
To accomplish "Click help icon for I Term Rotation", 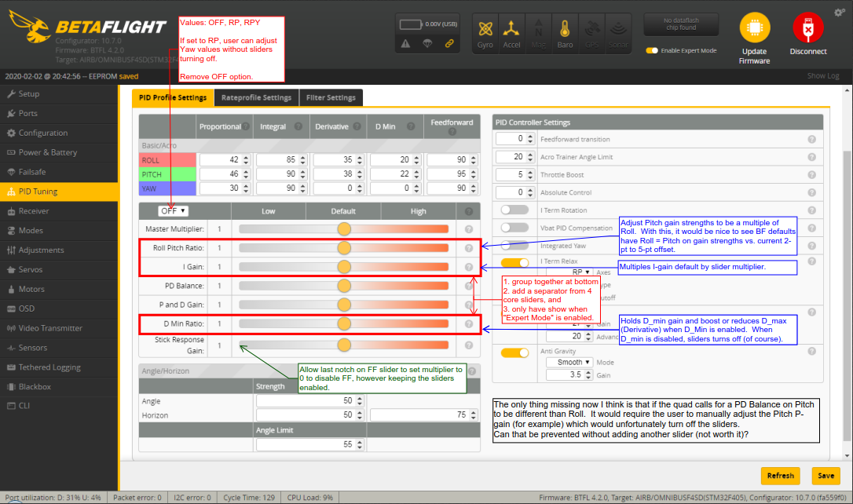I will [811, 210].
